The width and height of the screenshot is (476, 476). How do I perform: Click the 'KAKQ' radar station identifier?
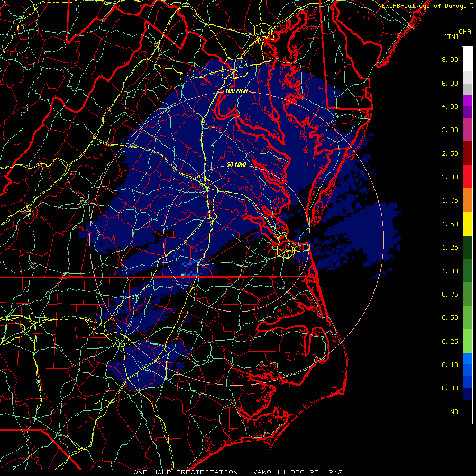[x=263, y=472]
